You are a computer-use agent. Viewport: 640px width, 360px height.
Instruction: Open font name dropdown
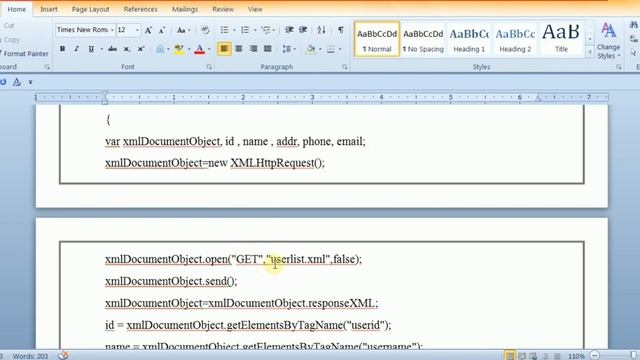[112, 30]
